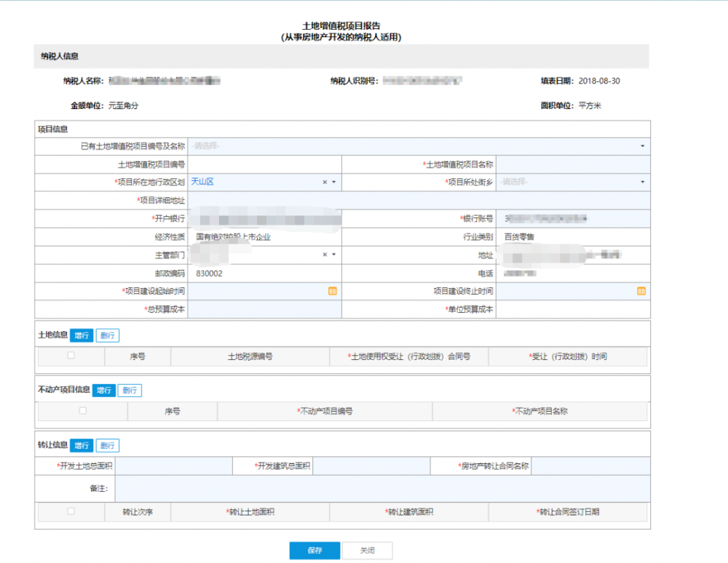Viewport: 728px width, 563px height.
Task: Add a row under 转让信息
Action: pyautogui.click(x=82, y=445)
